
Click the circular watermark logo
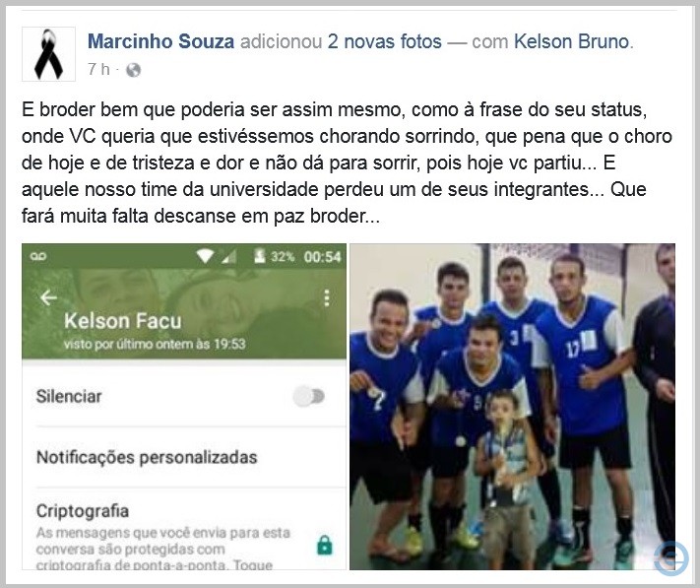[x=671, y=558]
